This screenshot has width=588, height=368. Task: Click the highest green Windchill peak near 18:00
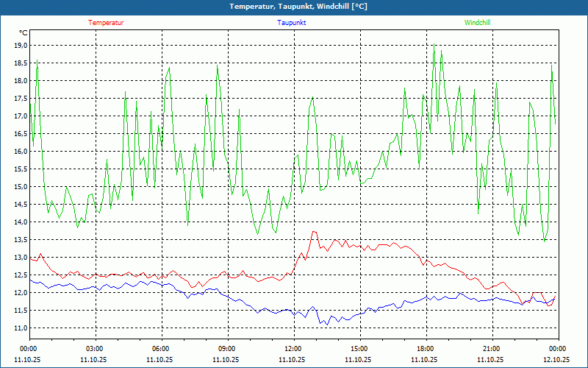click(x=434, y=45)
